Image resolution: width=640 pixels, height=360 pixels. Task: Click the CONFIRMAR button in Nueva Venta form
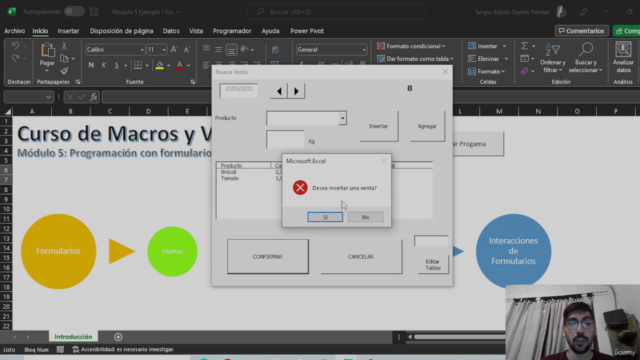[268, 256]
